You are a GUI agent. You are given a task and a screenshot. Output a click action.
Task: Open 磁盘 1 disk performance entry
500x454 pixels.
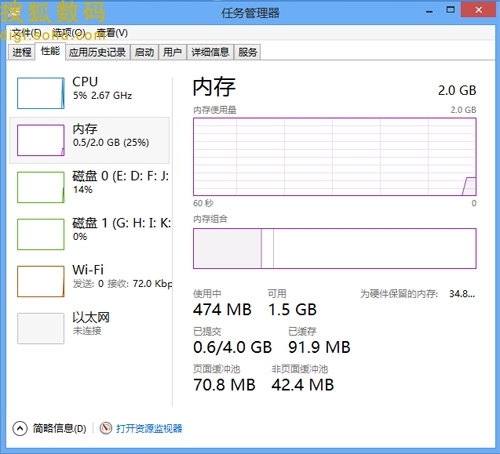[x=91, y=234]
